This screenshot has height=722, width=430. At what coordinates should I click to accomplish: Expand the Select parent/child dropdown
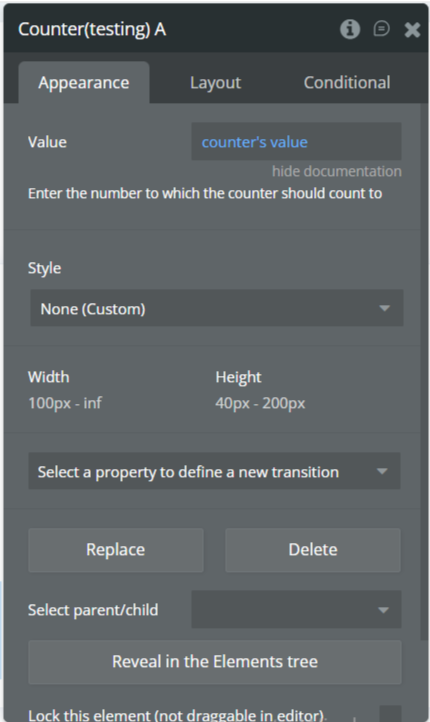(296, 610)
